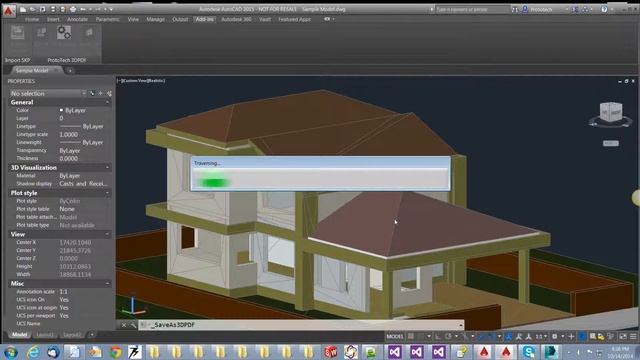The width and height of the screenshot is (640, 360).
Task: Click the Quick Properties icon in status bar
Action: tap(592, 336)
